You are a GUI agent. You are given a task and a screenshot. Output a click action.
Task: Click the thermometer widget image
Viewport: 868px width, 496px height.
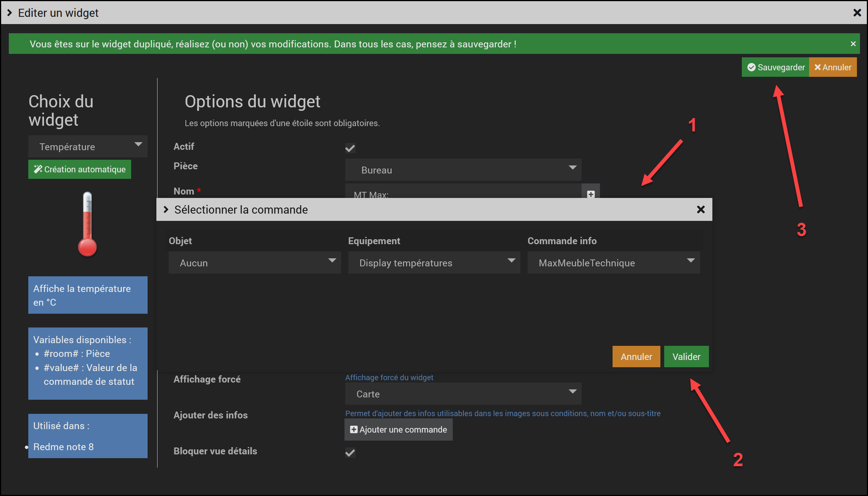[x=88, y=224]
